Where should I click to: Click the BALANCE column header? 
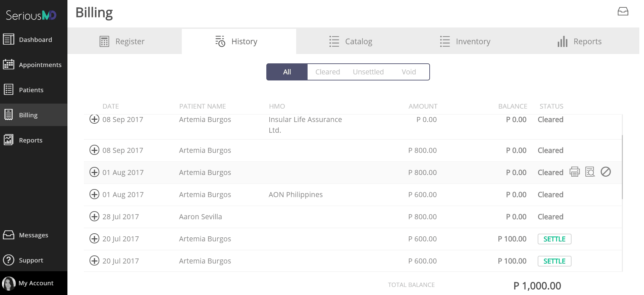pos(513,106)
